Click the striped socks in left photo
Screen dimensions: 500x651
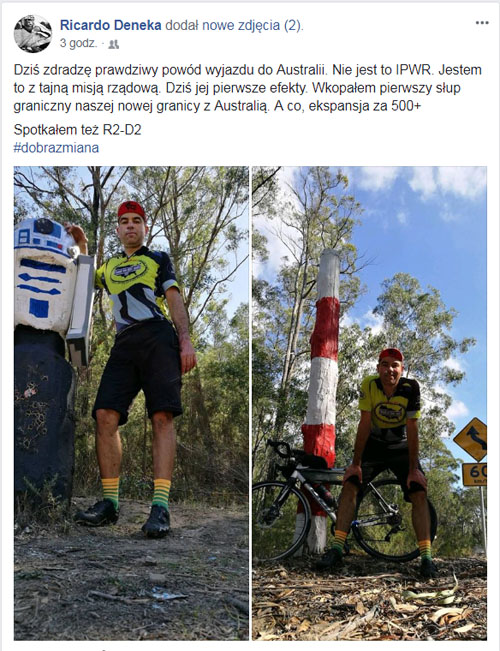(136, 493)
